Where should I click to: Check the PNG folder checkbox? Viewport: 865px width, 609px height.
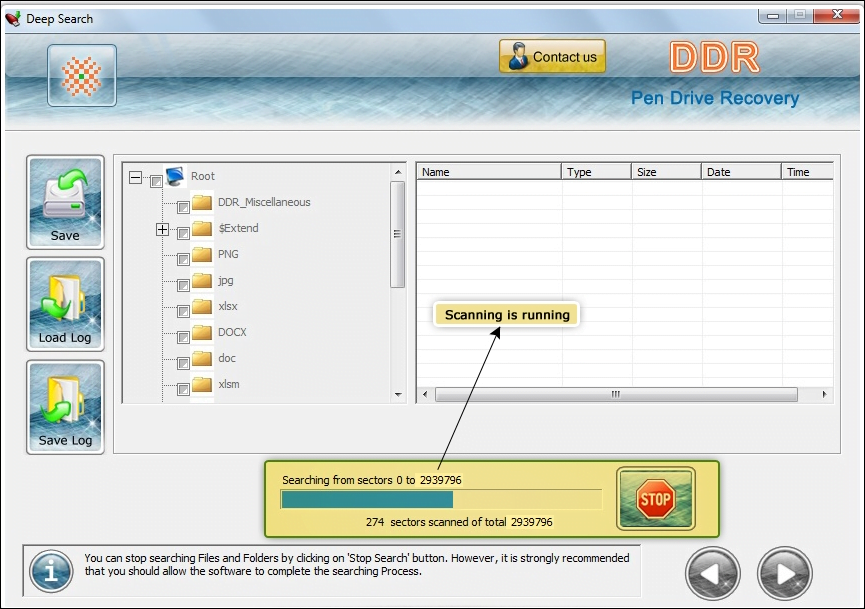[183, 259]
